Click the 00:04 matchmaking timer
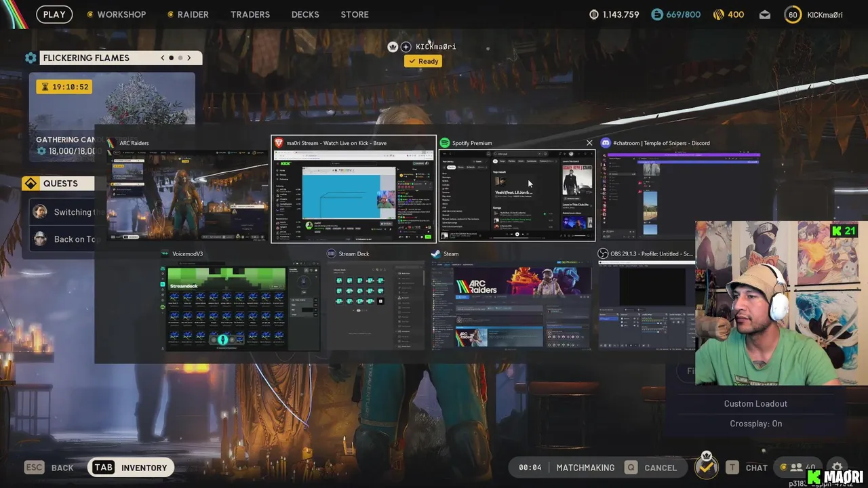This screenshot has height=488, width=868. click(530, 468)
